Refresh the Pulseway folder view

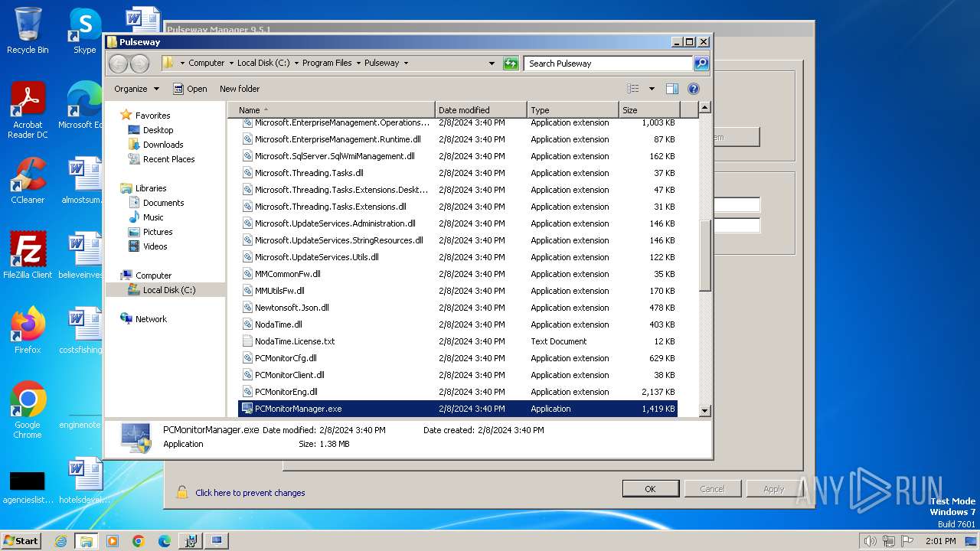coord(511,64)
